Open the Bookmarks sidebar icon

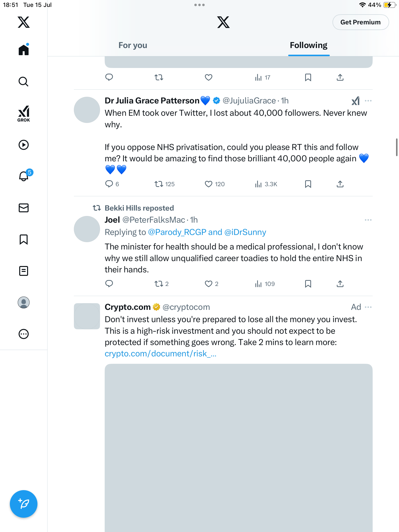tap(24, 239)
